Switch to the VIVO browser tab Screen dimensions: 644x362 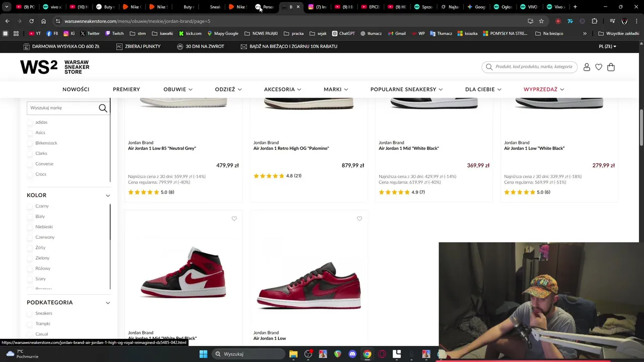(529, 7)
